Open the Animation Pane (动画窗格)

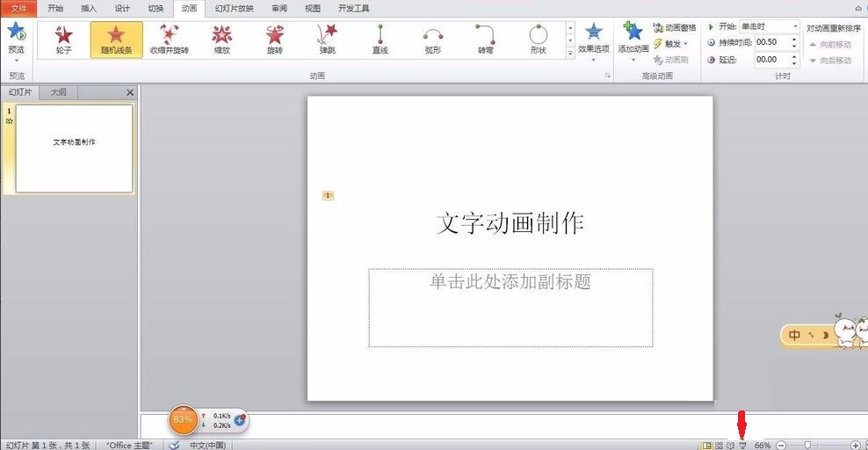tap(675, 27)
